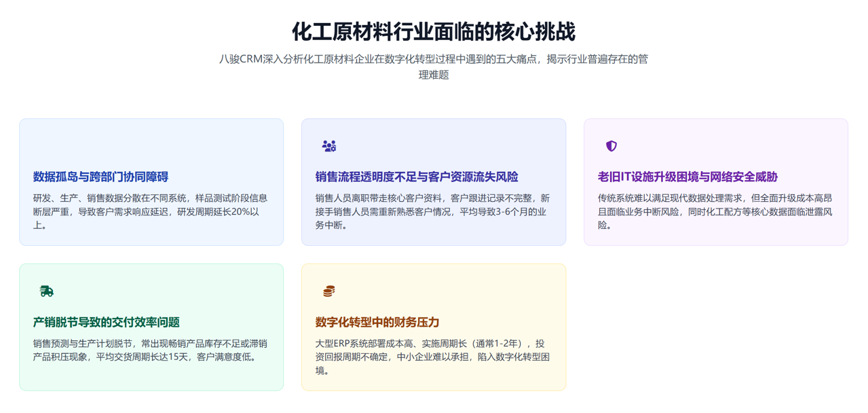868x413 pixels.
Task: Click the 老旧IT设施升级困境与网络安全威胁 title
Action: [687, 177]
